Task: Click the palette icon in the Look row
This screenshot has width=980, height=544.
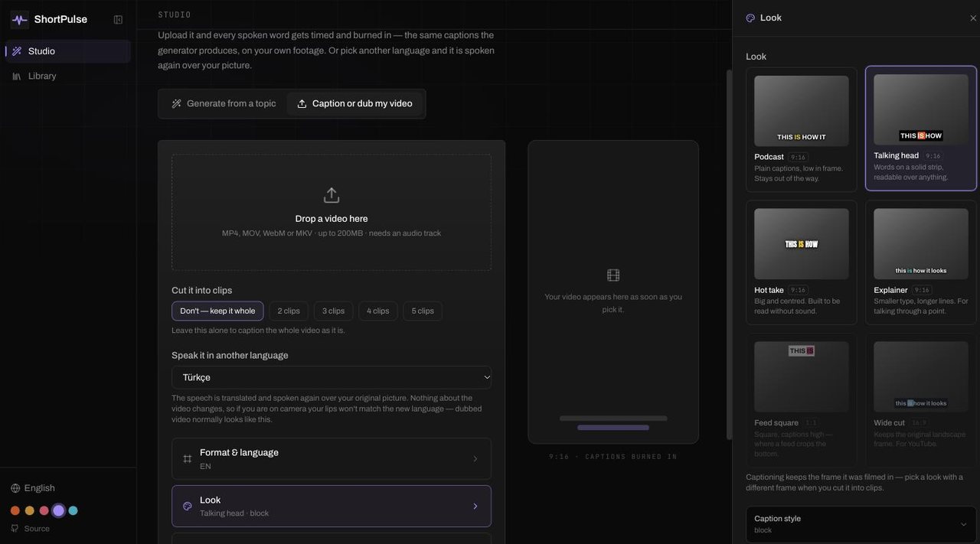Action: (188, 507)
